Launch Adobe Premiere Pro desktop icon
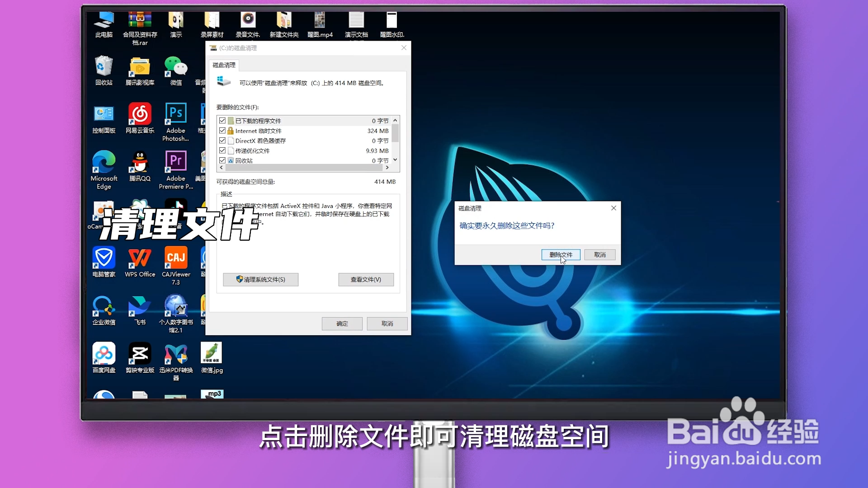Image resolution: width=868 pixels, height=488 pixels. pyautogui.click(x=176, y=170)
